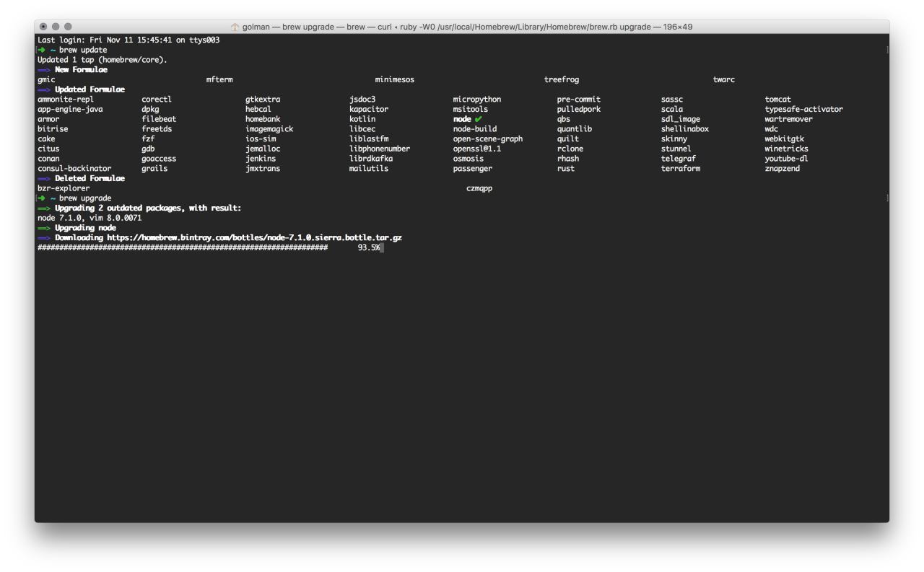Click the 'youtube-dl' entry
This screenshot has width=924, height=572.
787,159
